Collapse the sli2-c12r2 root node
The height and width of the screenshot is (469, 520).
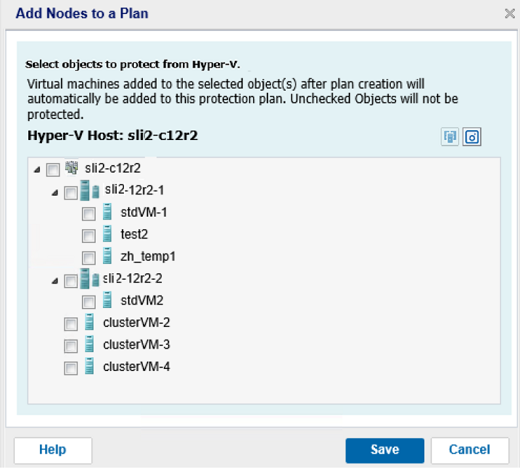[x=37, y=170]
